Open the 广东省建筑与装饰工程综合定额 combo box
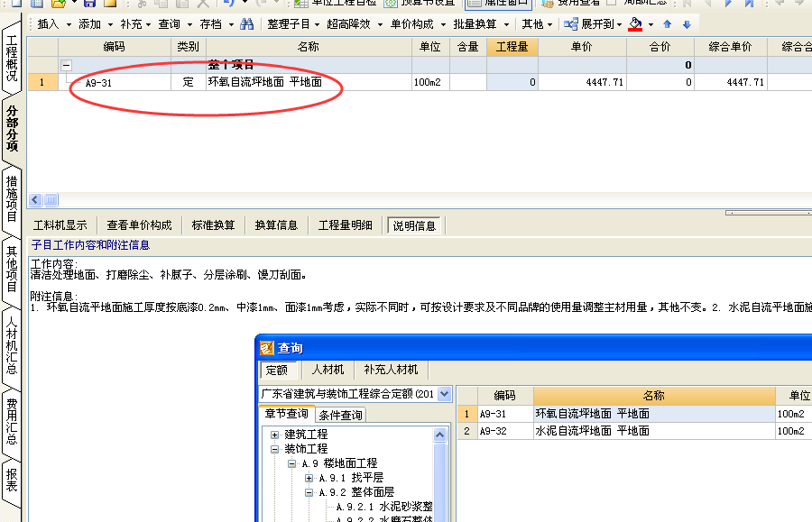The width and height of the screenshot is (812, 522). 355,394
